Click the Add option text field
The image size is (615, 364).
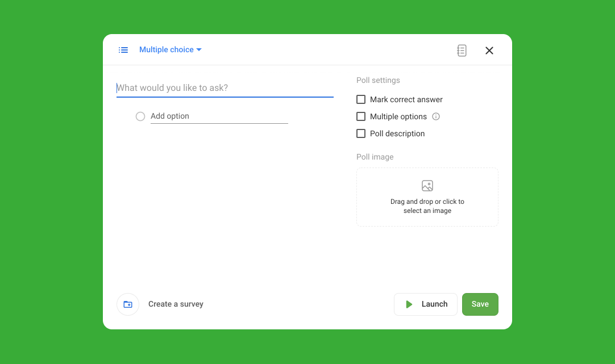coord(219,116)
